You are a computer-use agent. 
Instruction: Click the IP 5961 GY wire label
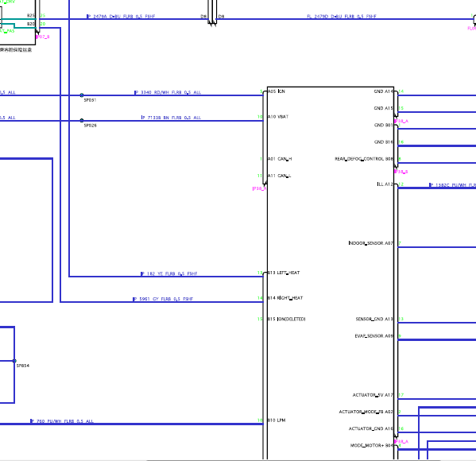click(x=163, y=299)
